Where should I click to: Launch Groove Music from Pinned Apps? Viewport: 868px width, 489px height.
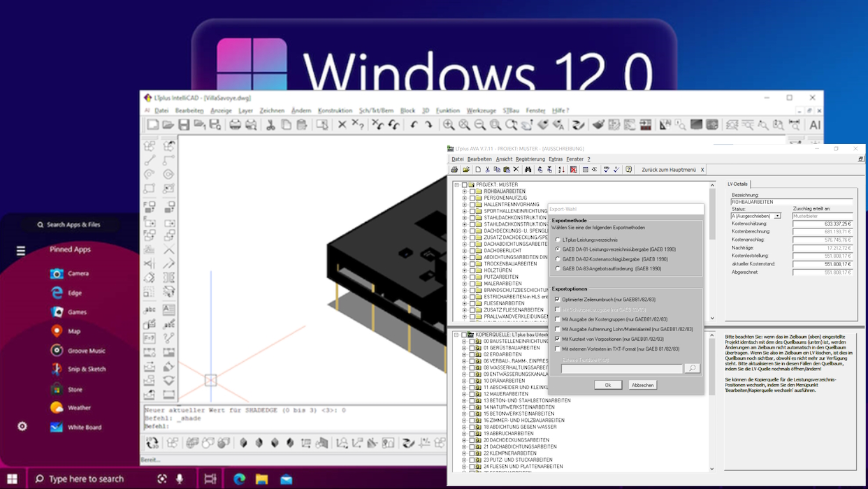coord(78,350)
